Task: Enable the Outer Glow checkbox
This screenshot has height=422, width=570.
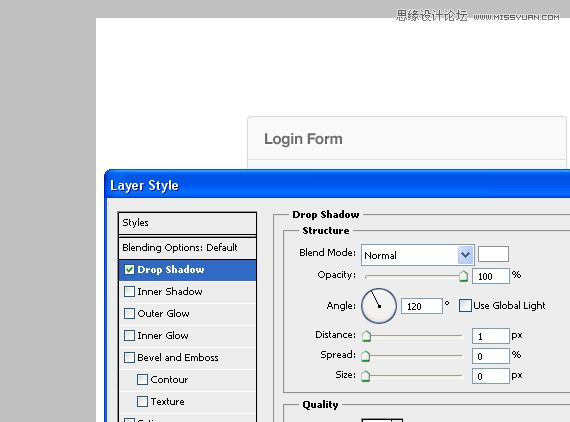Action: pyautogui.click(x=129, y=313)
